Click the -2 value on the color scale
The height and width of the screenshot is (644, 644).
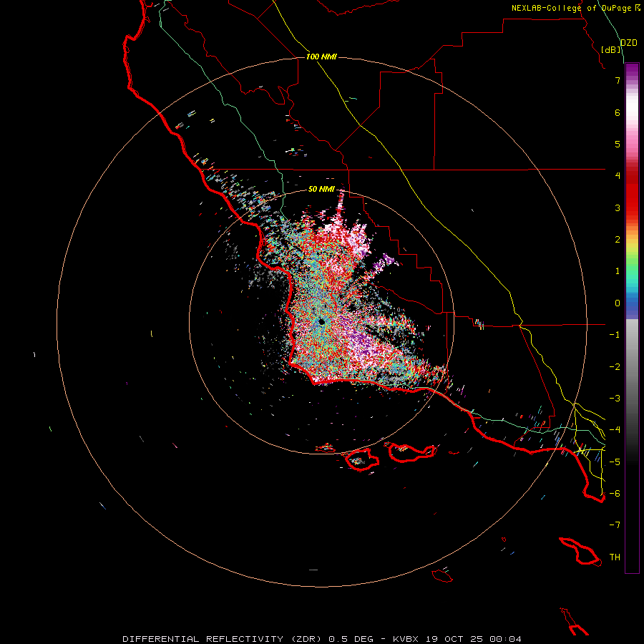615,367
